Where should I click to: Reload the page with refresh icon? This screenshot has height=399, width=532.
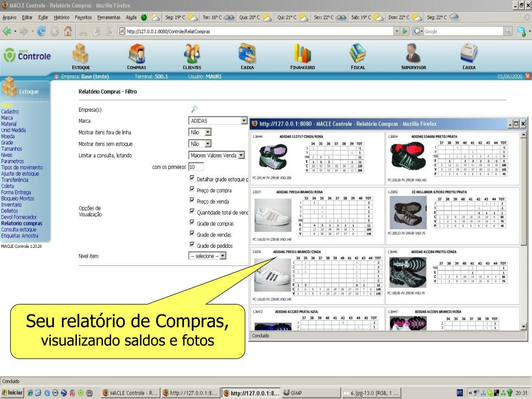pos(42,32)
